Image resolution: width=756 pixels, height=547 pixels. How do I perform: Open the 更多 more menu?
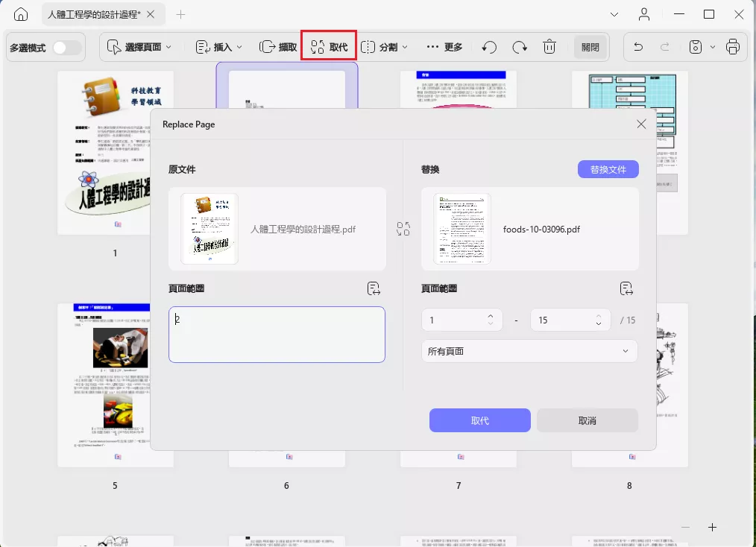tap(444, 46)
